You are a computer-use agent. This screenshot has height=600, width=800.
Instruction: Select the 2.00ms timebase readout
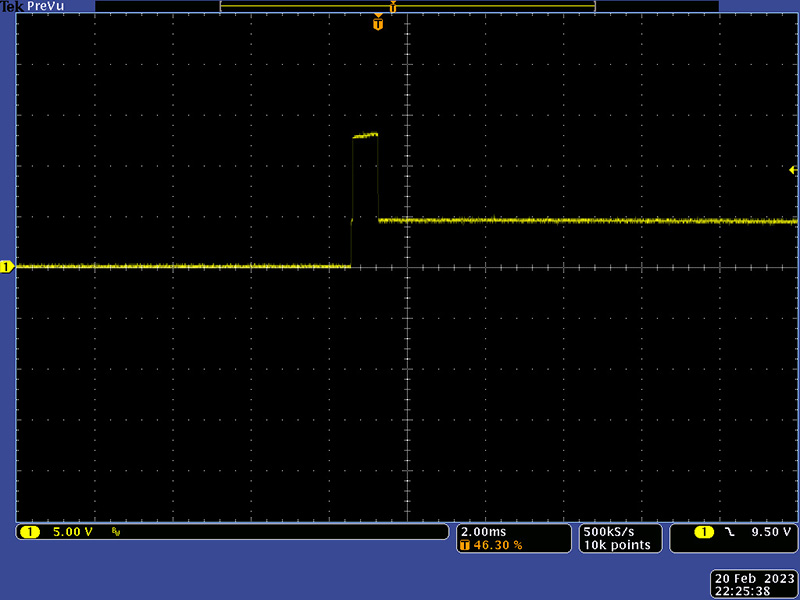tap(484, 532)
